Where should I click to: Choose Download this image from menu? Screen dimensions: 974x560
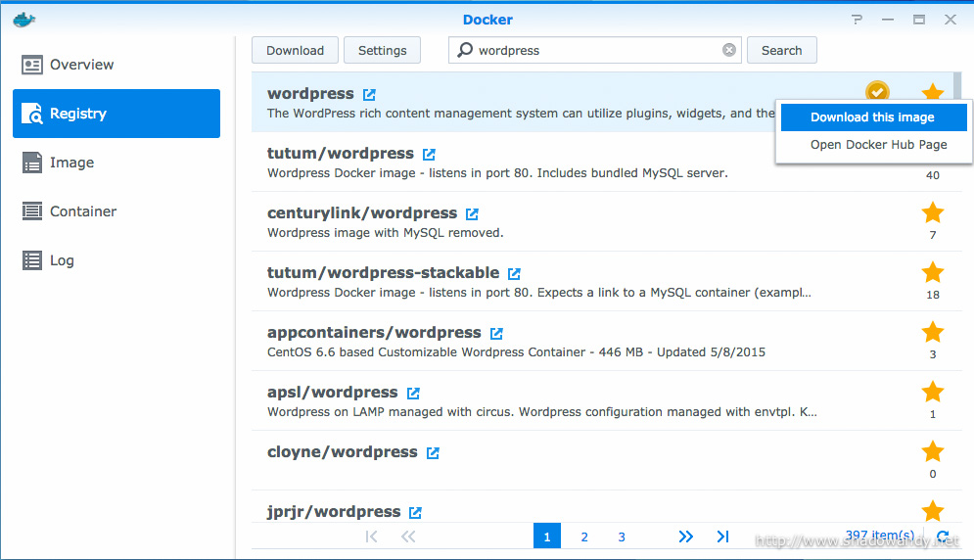point(873,117)
